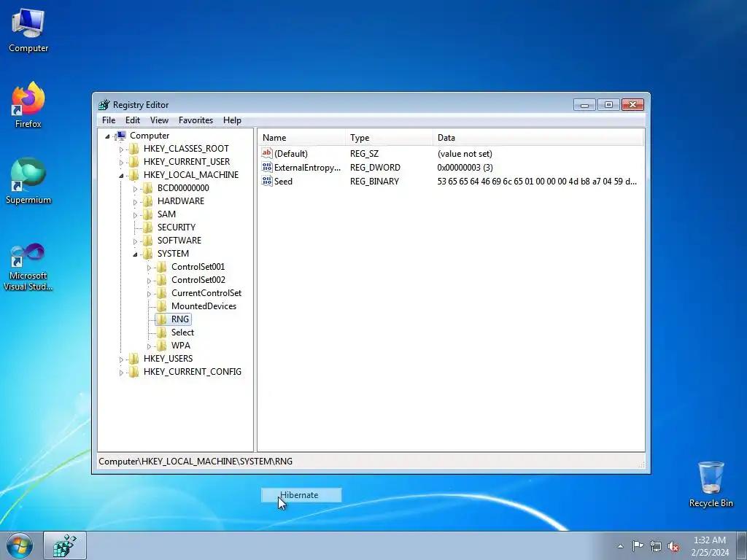Click the HARDWARE folder icon
This screenshot has height=560, width=747.
pyautogui.click(x=147, y=201)
